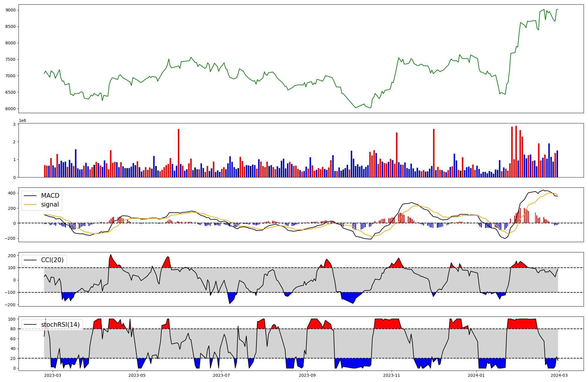Click the 2023-07 date tick label
This screenshot has height=382, width=588.
(221, 375)
